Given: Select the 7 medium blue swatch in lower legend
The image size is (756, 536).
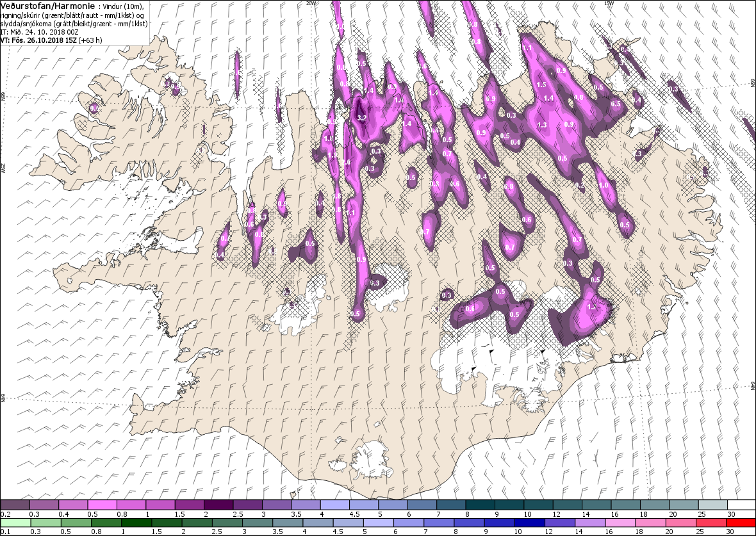Looking at the screenshot, I should (x=439, y=523).
